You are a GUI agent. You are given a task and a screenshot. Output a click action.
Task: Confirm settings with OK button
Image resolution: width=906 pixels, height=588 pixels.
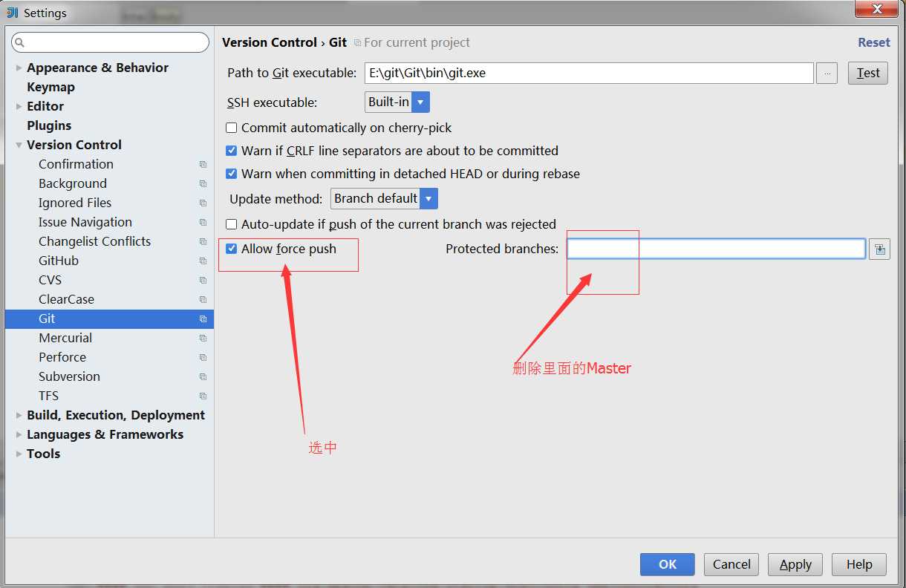coord(668,564)
